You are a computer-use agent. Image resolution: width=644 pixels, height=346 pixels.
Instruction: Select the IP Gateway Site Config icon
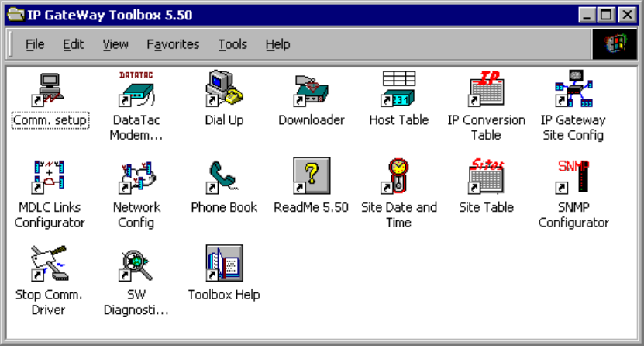[573, 88]
